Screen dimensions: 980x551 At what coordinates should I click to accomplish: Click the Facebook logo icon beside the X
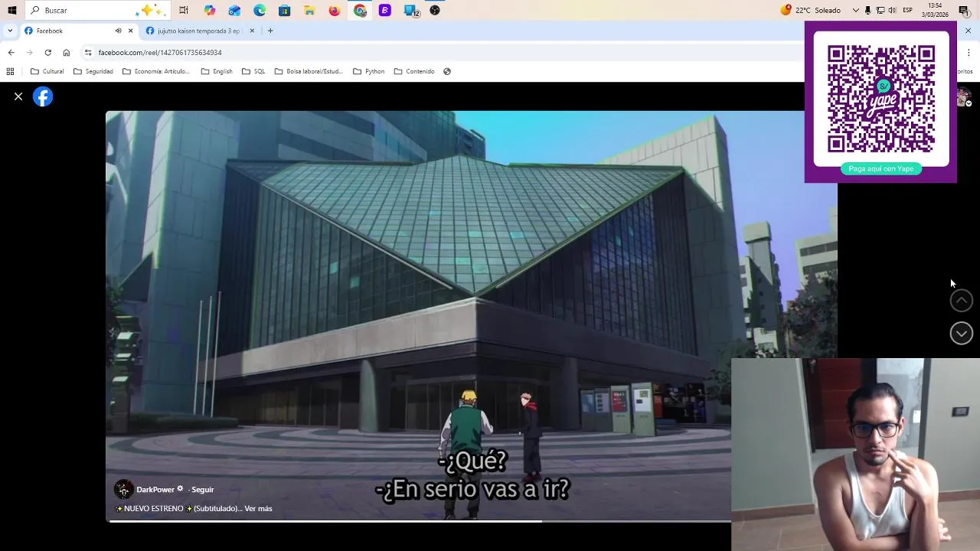coord(43,96)
